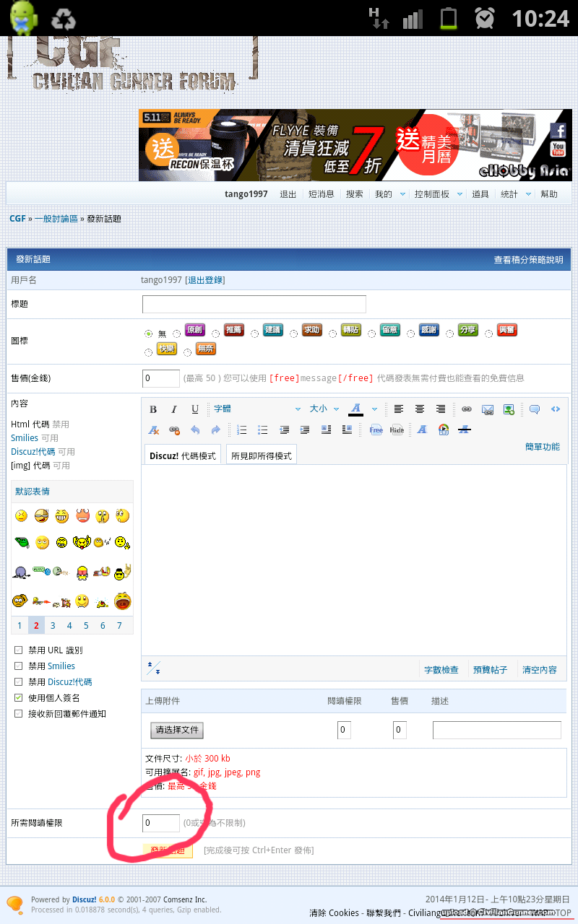Click the 请选择文件 upload button
578x924 pixels.
point(177,730)
